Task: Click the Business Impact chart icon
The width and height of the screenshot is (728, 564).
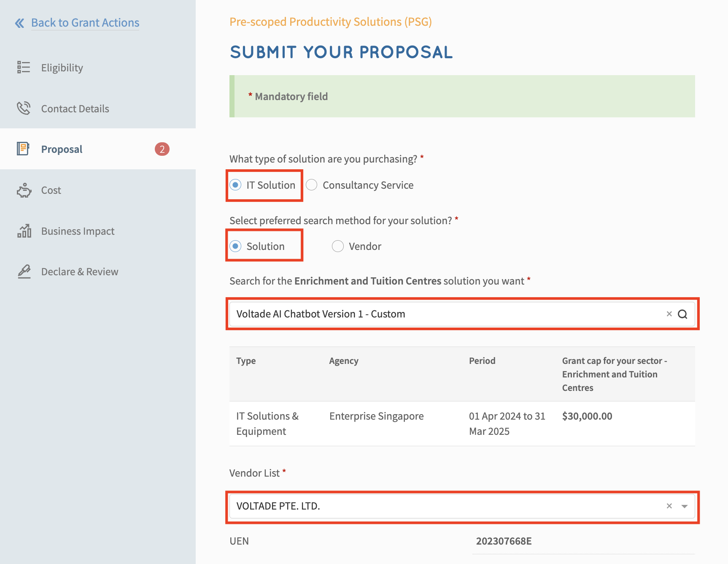Action: 24,231
